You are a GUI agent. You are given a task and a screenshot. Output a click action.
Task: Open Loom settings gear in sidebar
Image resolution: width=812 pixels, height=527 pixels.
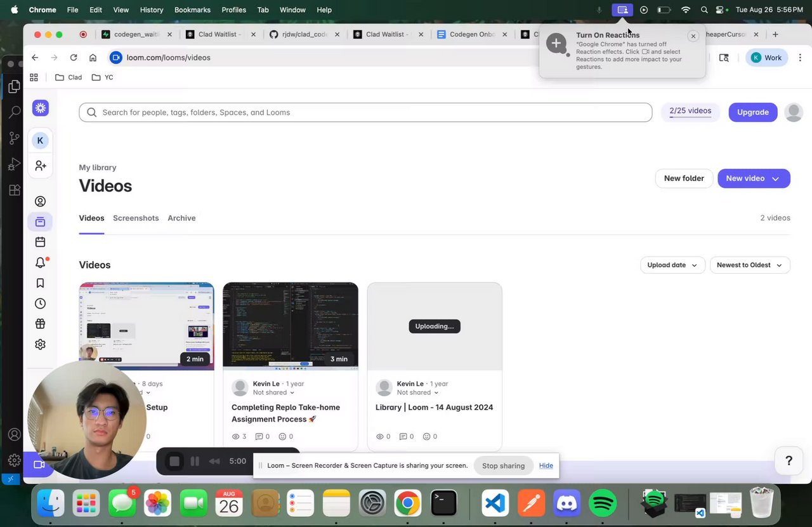[40, 344]
